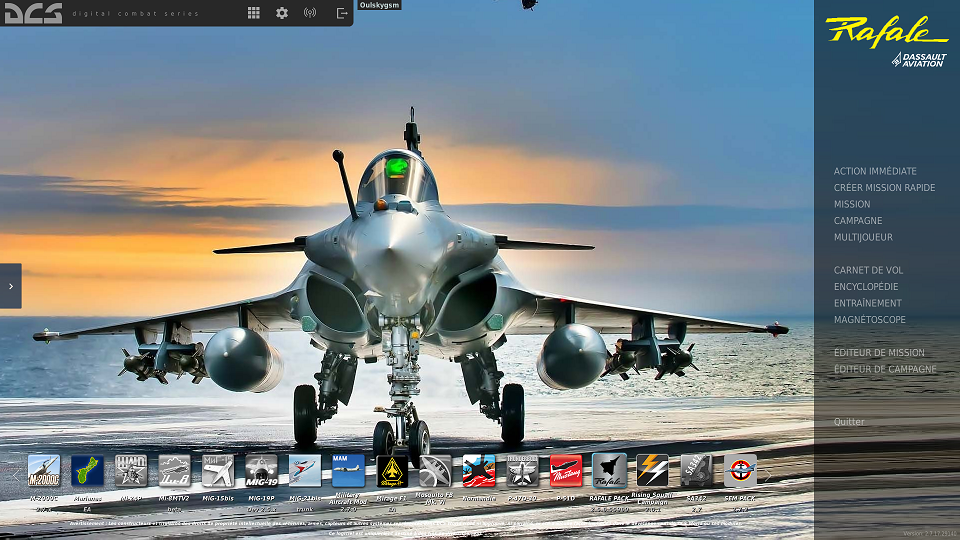Screen dimensions: 960x540
Task: Select the RAFALE PACK module icon
Action: [609, 471]
